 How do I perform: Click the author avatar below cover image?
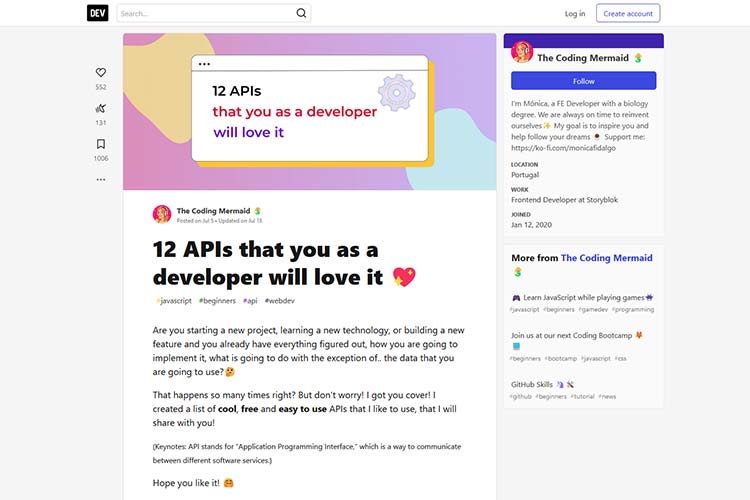point(162,214)
